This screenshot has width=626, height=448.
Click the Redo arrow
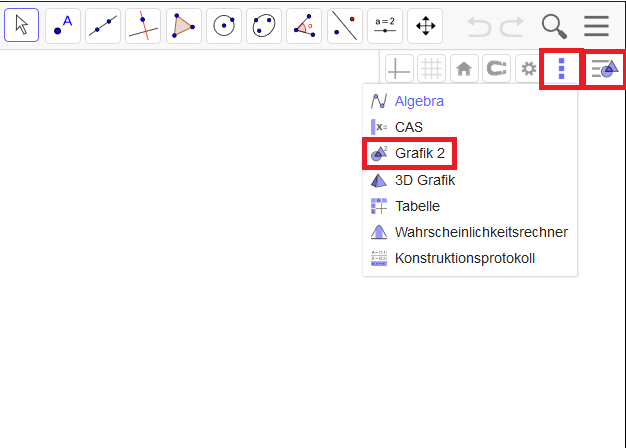[x=512, y=27]
